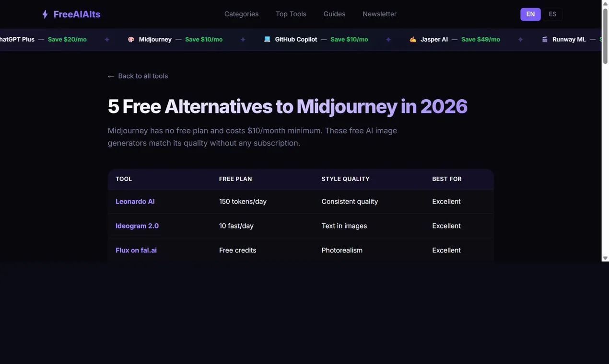Viewport: 609px width, 364px height.
Task: Click the STYLE QUALITY column header
Action: pyautogui.click(x=345, y=179)
